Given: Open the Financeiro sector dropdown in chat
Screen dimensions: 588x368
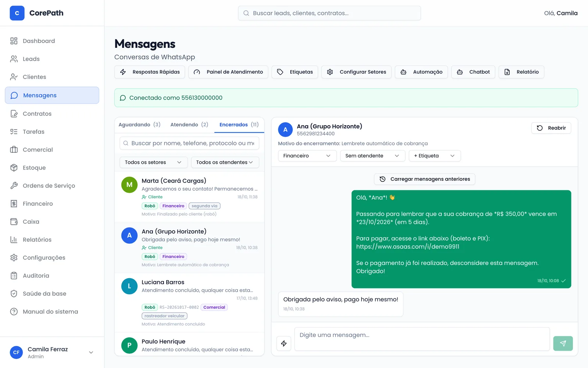Looking at the screenshot, I should (307, 156).
